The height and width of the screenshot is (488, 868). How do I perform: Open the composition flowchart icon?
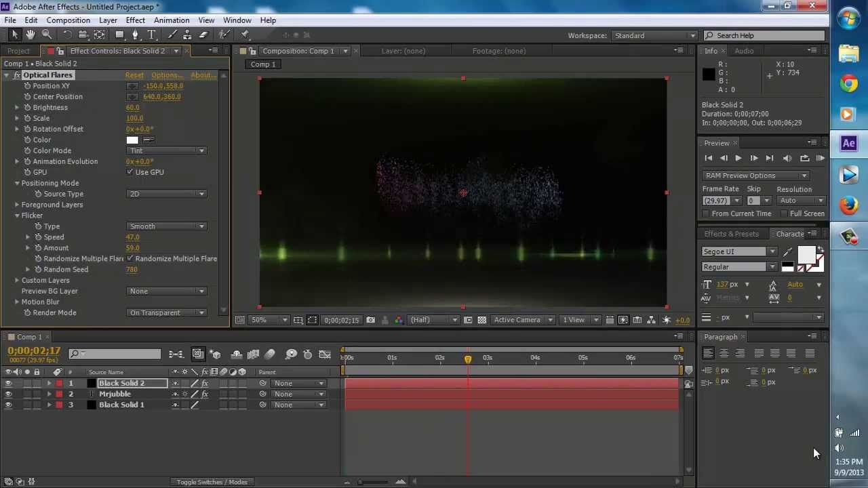(x=652, y=320)
